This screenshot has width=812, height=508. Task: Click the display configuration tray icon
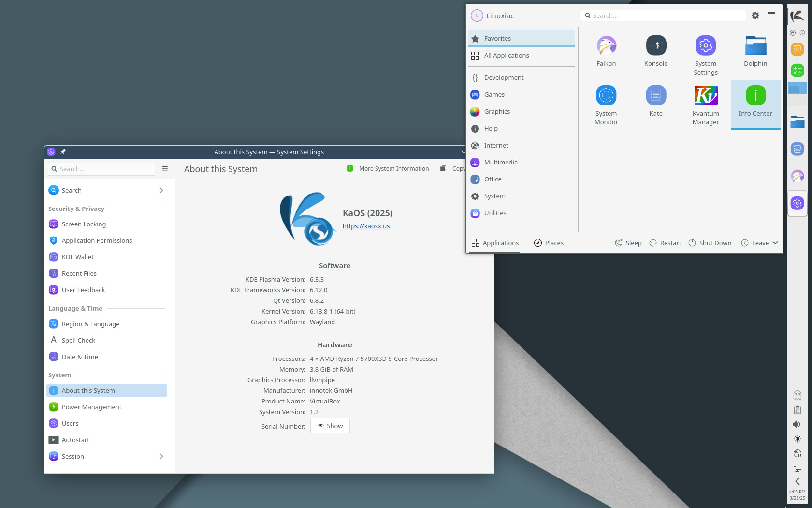797,468
